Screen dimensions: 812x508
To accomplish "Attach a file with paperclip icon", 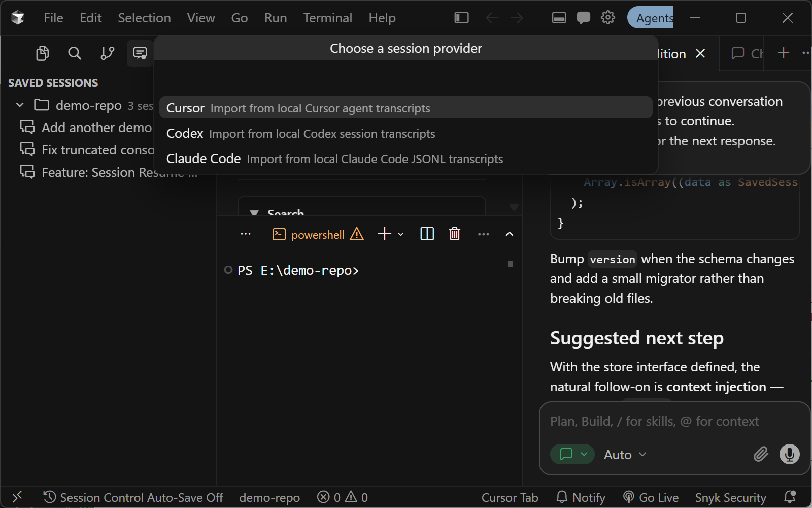I will tap(761, 454).
